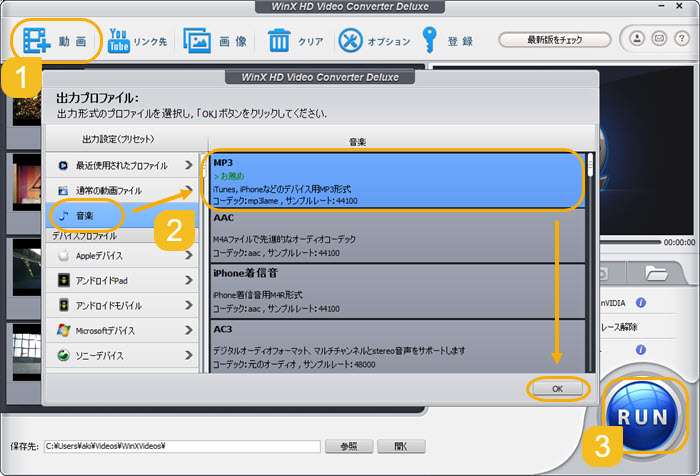Viewport: 700px width, 476px height.
Task: Click the mail envelope round icon
Action: pyautogui.click(x=659, y=39)
